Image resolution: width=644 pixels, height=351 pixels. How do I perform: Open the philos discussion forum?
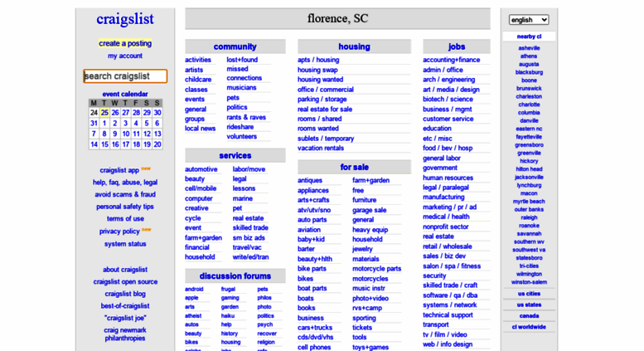click(264, 298)
